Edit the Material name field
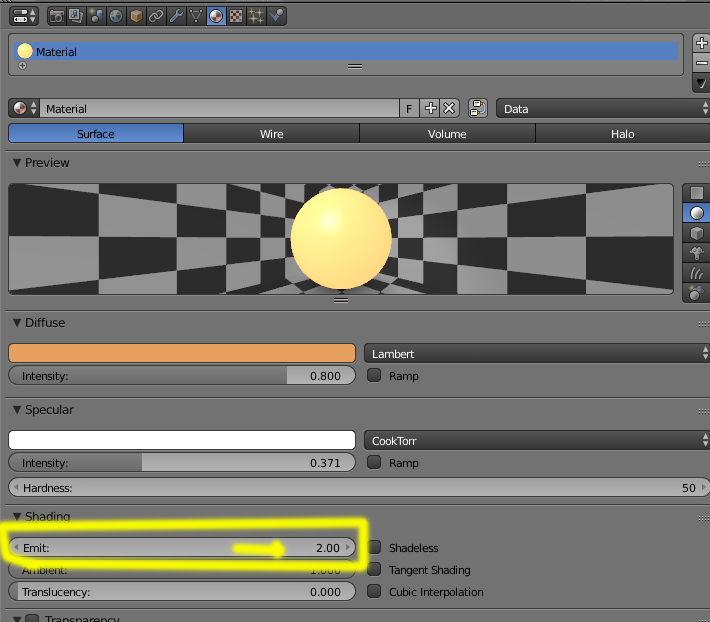This screenshot has width=710, height=622. (x=220, y=109)
